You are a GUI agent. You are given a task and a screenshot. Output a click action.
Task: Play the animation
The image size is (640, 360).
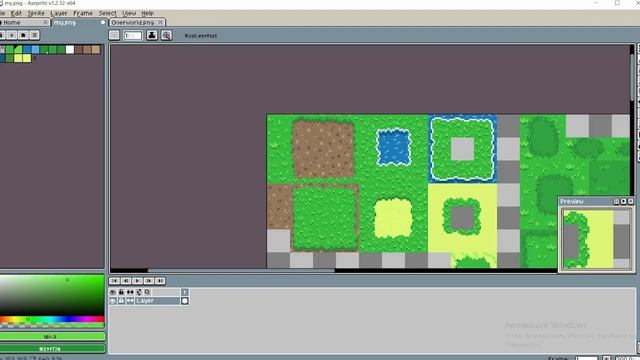137,281
